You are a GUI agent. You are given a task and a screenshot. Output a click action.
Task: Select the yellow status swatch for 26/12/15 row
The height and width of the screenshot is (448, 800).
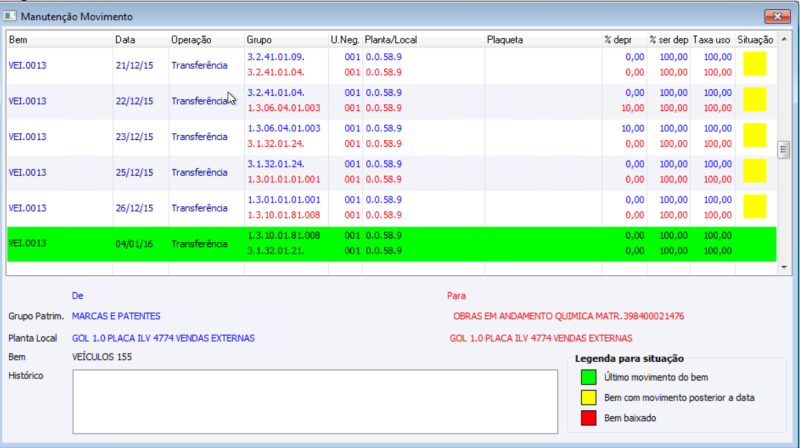point(755,207)
